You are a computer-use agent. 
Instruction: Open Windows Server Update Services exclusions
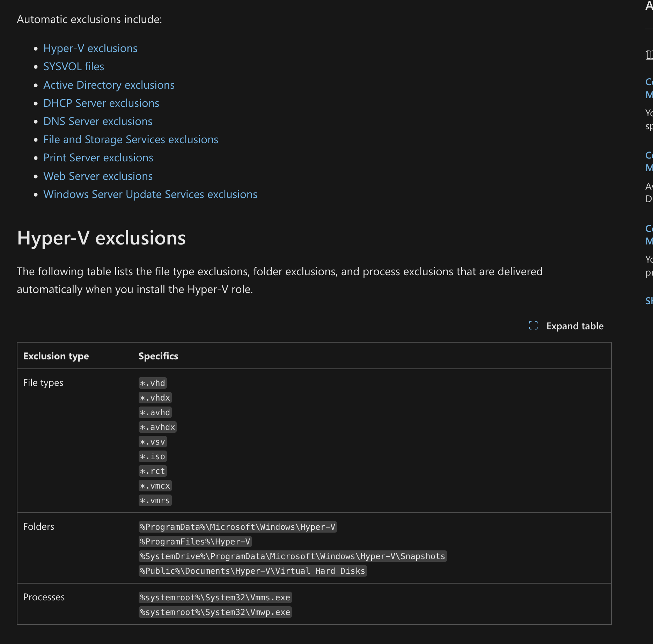click(151, 194)
